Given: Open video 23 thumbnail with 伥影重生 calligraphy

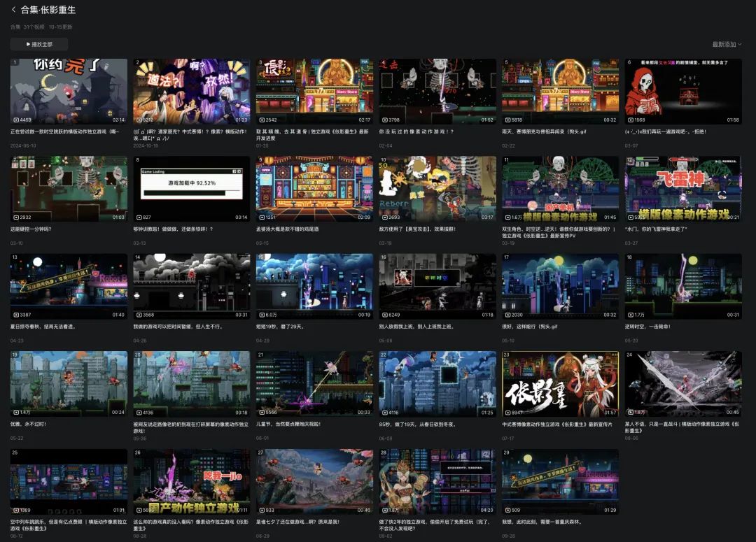Looking at the screenshot, I should [x=560, y=384].
